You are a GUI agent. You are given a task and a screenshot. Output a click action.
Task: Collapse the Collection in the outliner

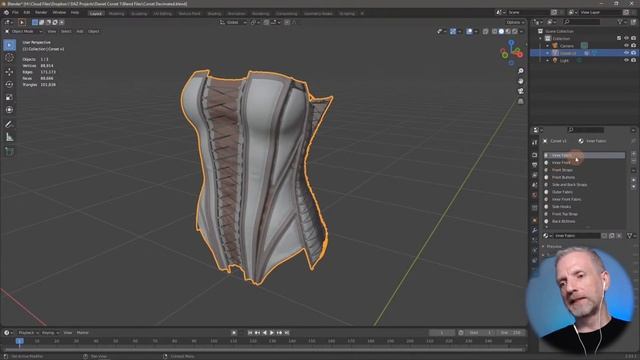(x=541, y=38)
